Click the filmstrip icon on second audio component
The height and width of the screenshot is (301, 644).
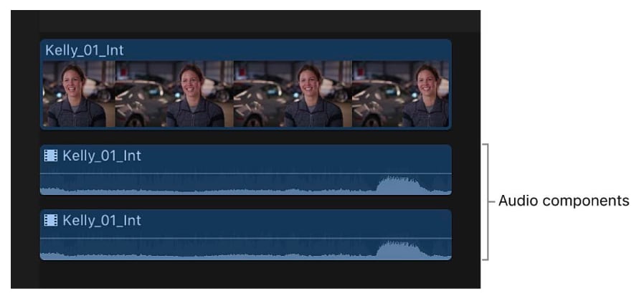(x=51, y=221)
